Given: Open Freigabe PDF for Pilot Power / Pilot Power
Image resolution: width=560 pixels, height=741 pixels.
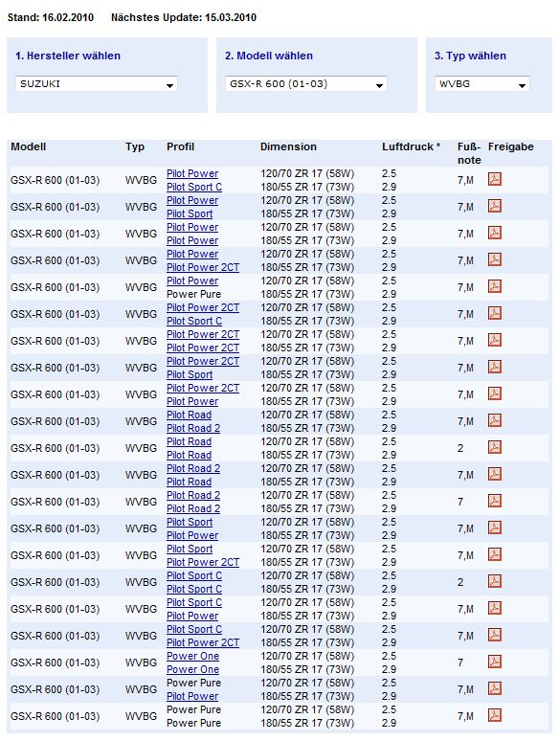Looking at the screenshot, I should (495, 233).
